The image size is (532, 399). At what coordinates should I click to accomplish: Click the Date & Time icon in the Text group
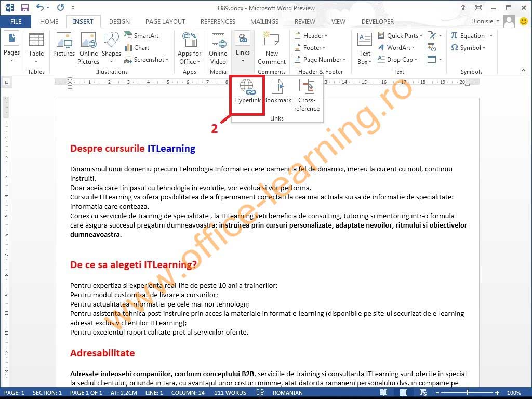(432, 47)
